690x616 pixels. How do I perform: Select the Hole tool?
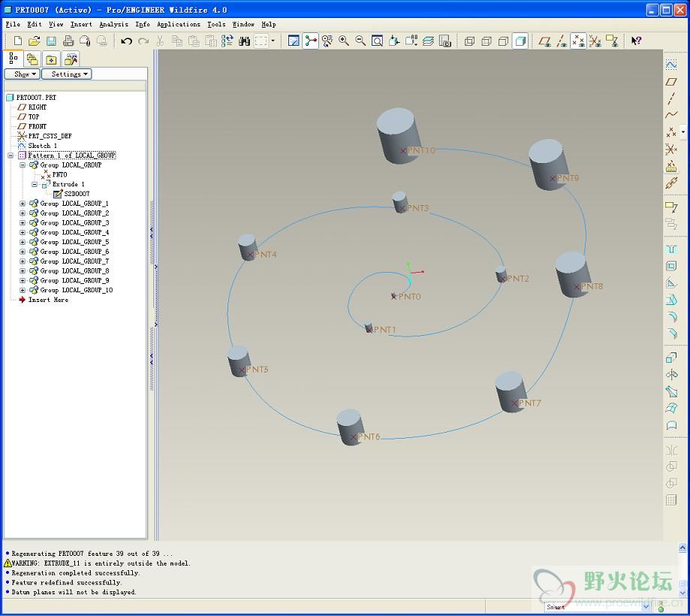pyautogui.click(x=671, y=249)
